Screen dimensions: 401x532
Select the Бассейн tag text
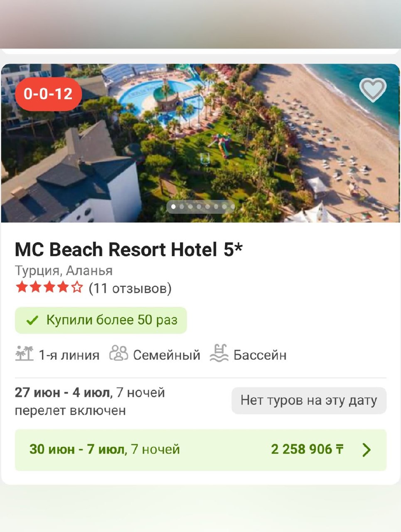click(x=260, y=355)
